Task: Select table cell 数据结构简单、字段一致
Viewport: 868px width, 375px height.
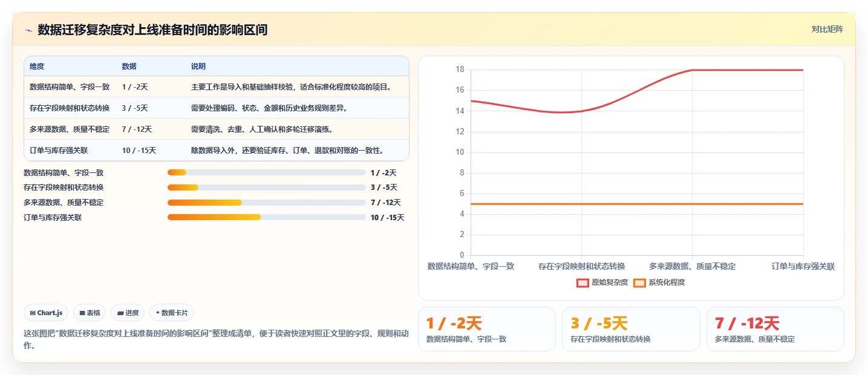Action: pos(70,87)
